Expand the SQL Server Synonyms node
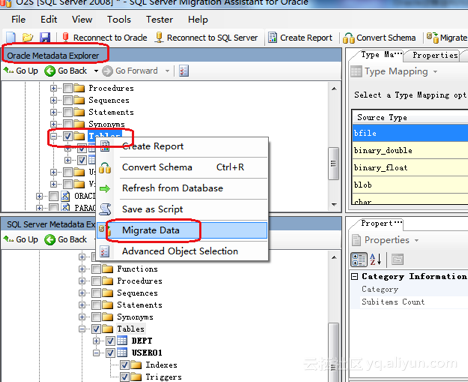 click(x=82, y=317)
